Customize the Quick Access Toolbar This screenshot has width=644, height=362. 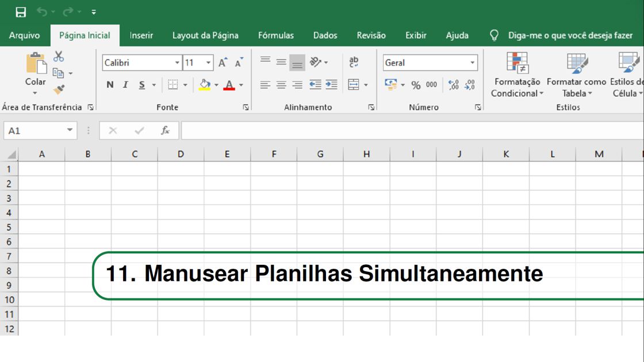pyautogui.click(x=94, y=12)
